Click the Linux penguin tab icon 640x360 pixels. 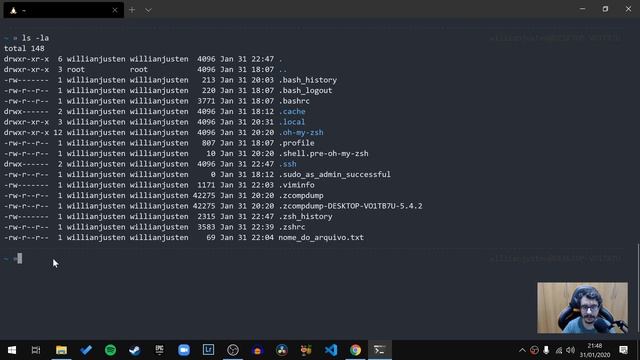tap(13, 10)
